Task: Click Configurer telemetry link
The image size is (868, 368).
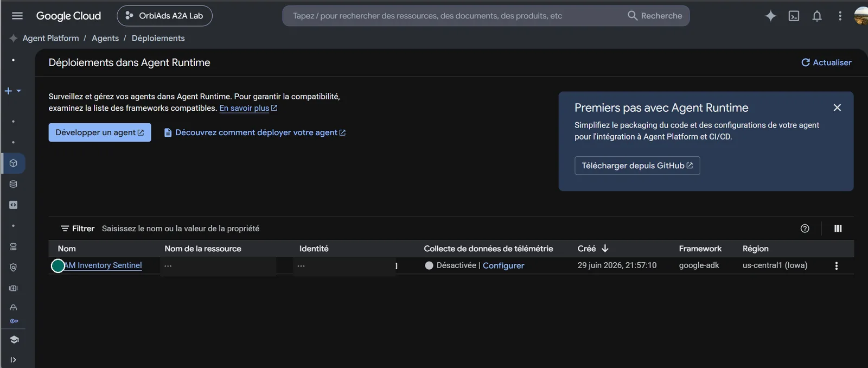Action: tap(503, 265)
